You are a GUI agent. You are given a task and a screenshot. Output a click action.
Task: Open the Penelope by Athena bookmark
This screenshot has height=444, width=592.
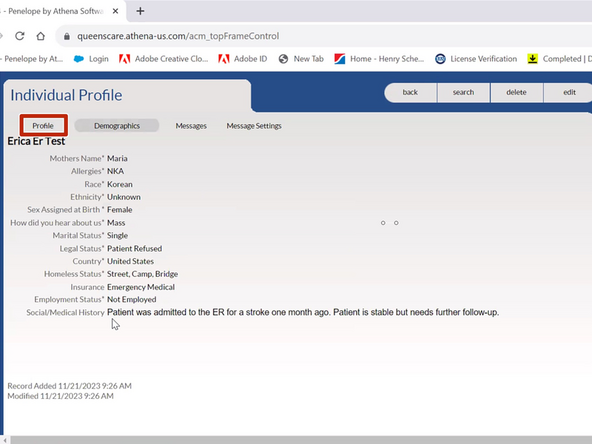pyautogui.click(x=32, y=59)
